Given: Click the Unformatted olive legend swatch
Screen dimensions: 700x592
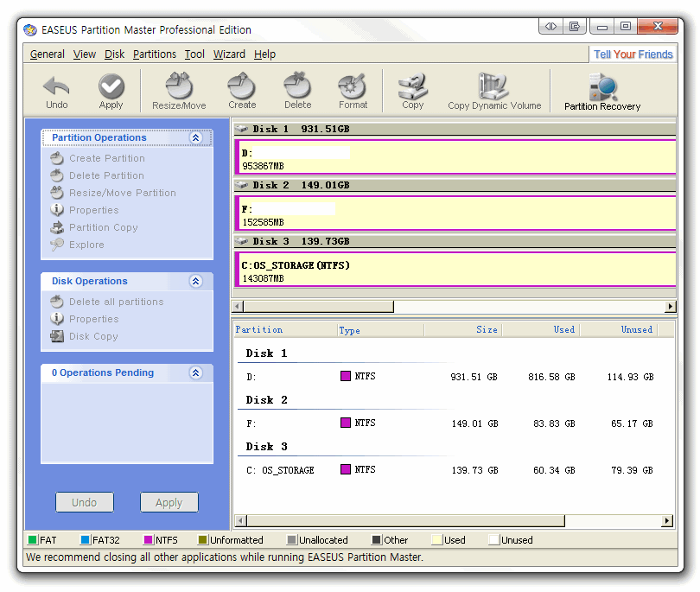Looking at the screenshot, I should 203,540.
